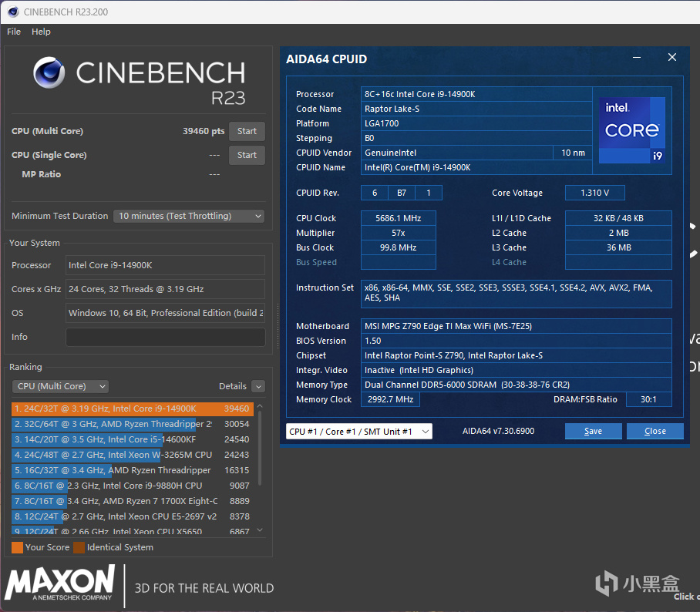Open the Help menu

pos(41,32)
